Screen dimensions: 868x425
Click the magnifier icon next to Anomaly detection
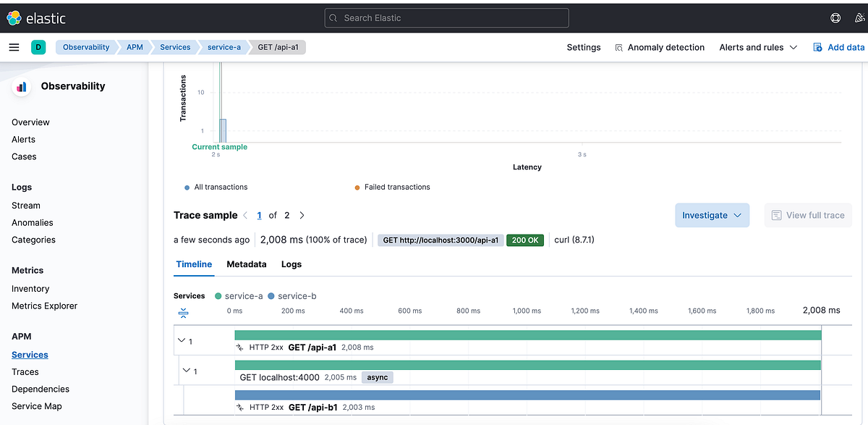[618, 47]
